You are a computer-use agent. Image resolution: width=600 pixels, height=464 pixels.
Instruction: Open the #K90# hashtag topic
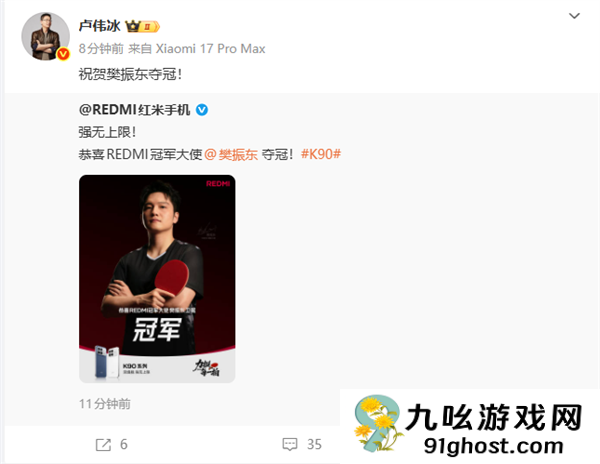click(321, 154)
